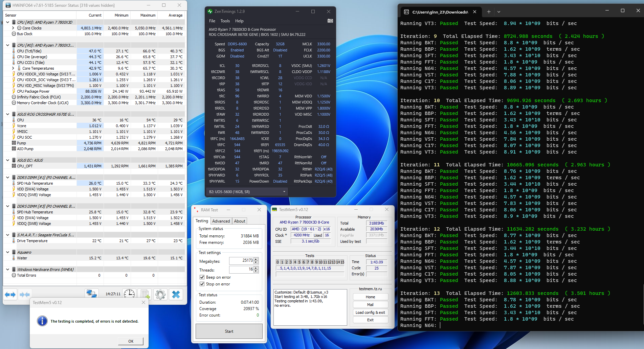This screenshot has width=644, height=349.
Task: Take screenshot with ZenTimings camera icon
Action: (330, 21)
